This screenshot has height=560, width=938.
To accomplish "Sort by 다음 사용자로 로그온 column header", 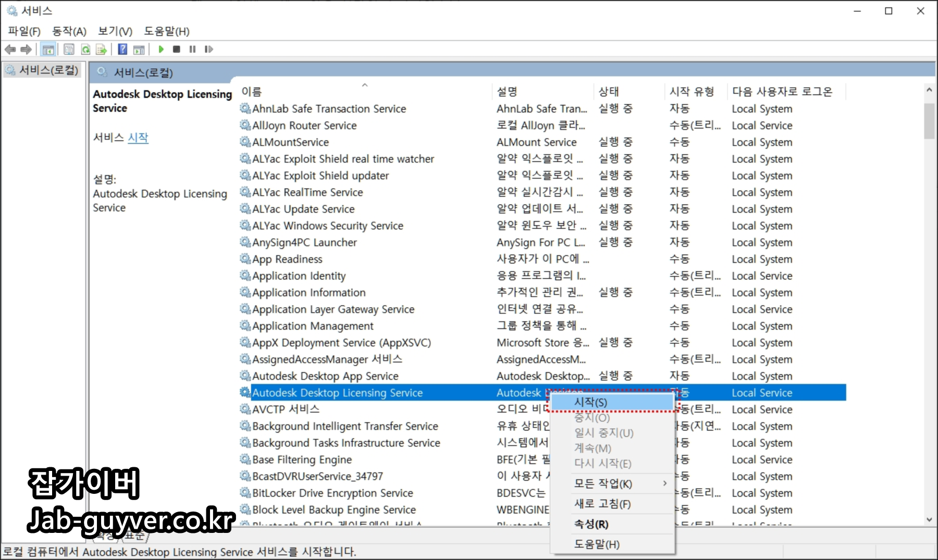I will (786, 92).
